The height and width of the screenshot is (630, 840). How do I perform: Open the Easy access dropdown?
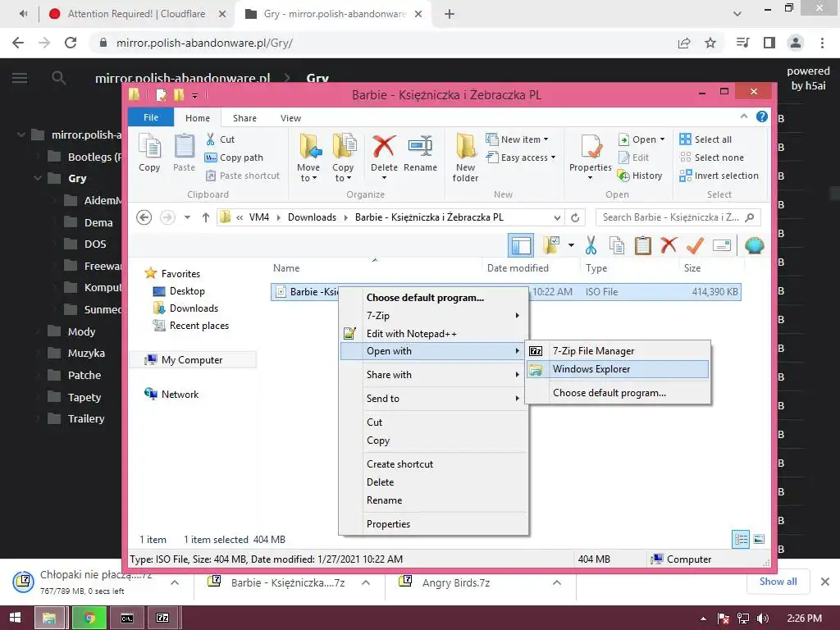pyautogui.click(x=521, y=157)
